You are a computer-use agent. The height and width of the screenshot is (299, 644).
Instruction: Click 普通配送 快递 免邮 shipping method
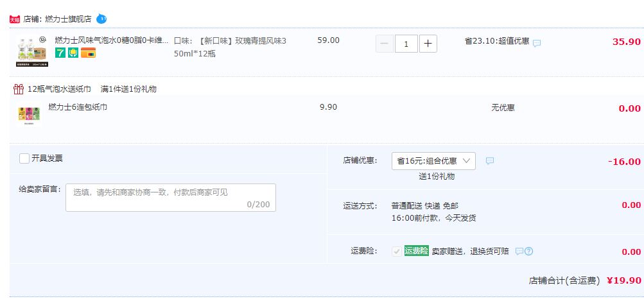[424, 205]
